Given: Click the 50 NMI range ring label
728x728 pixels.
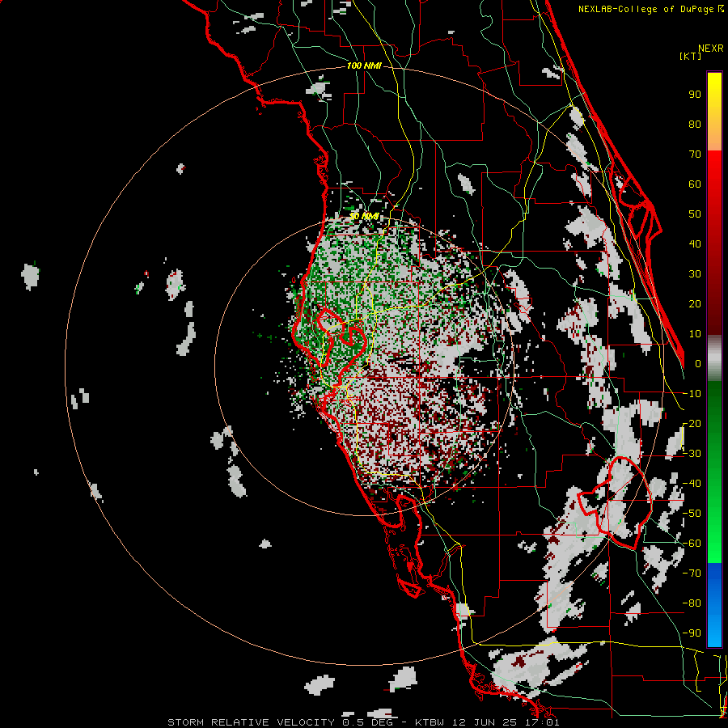Looking at the screenshot, I should pos(364,216).
